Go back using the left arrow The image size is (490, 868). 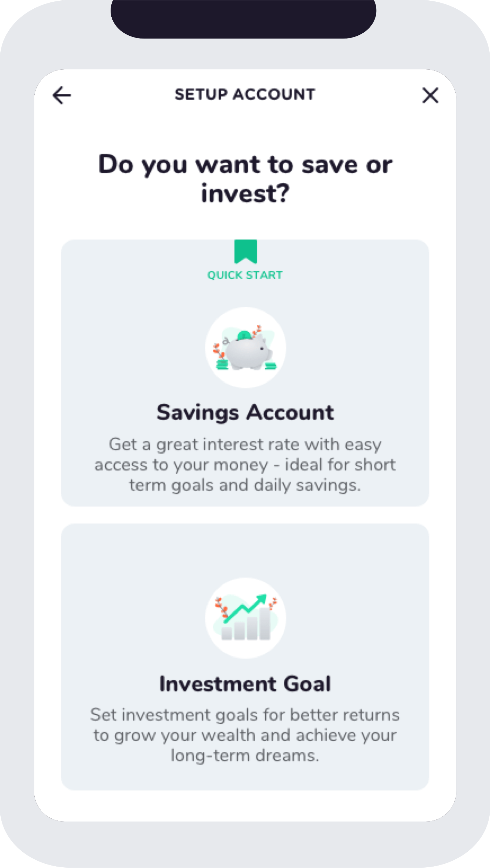point(62,95)
